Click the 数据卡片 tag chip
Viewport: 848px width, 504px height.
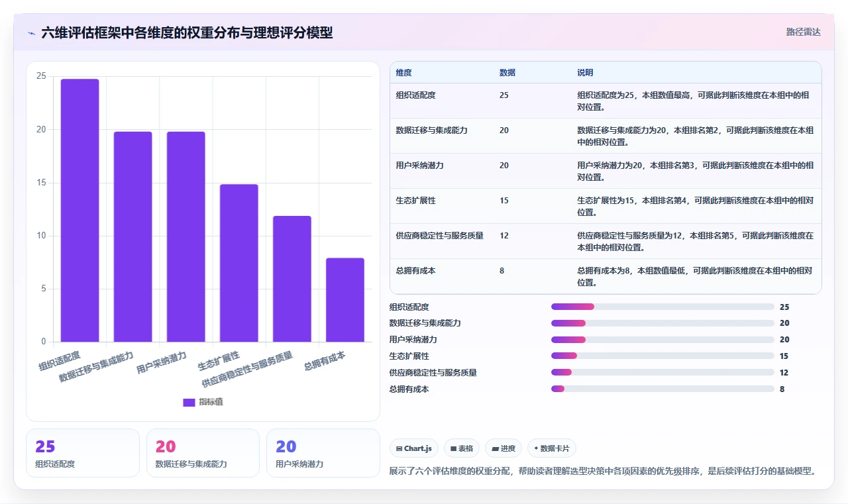pyautogui.click(x=552, y=448)
